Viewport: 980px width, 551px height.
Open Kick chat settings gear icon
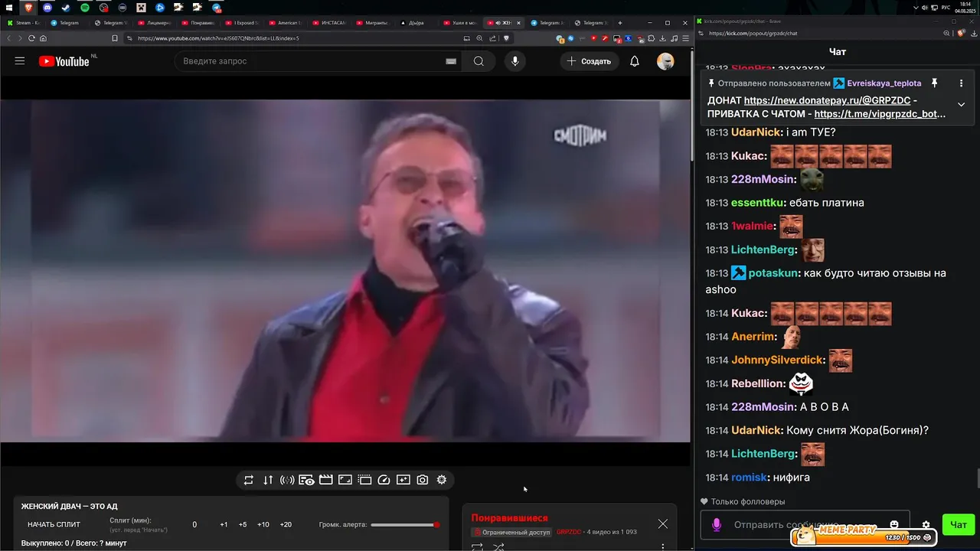pyautogui.click(x=926, y=525)
